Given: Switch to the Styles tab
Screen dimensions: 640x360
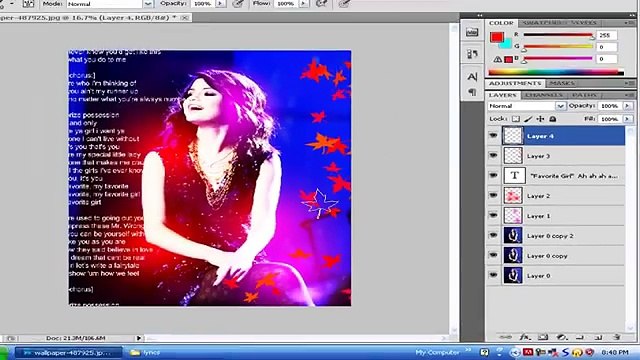Looking at the screenshot, I should tap(584, 23).
